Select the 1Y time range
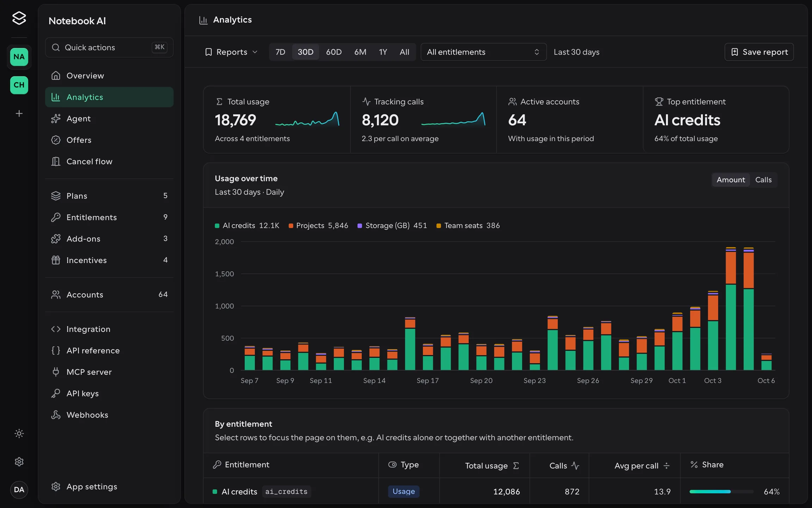The image size is (812, 508). click(x=383, y=52)
